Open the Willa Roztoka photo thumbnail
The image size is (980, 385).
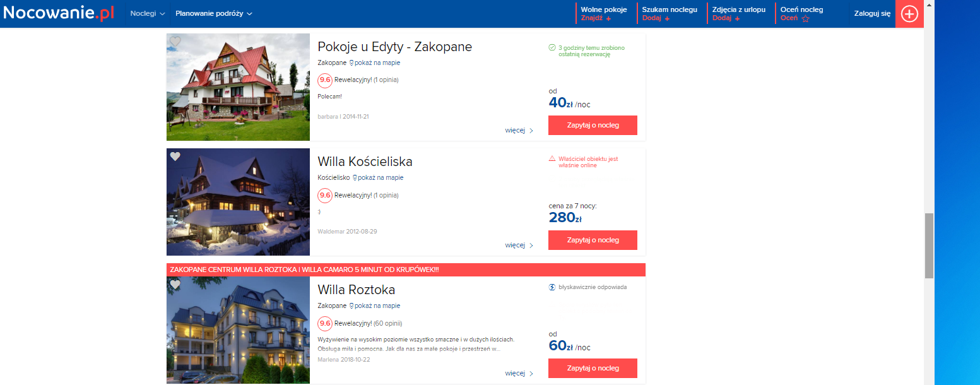(x=238, y=329)
